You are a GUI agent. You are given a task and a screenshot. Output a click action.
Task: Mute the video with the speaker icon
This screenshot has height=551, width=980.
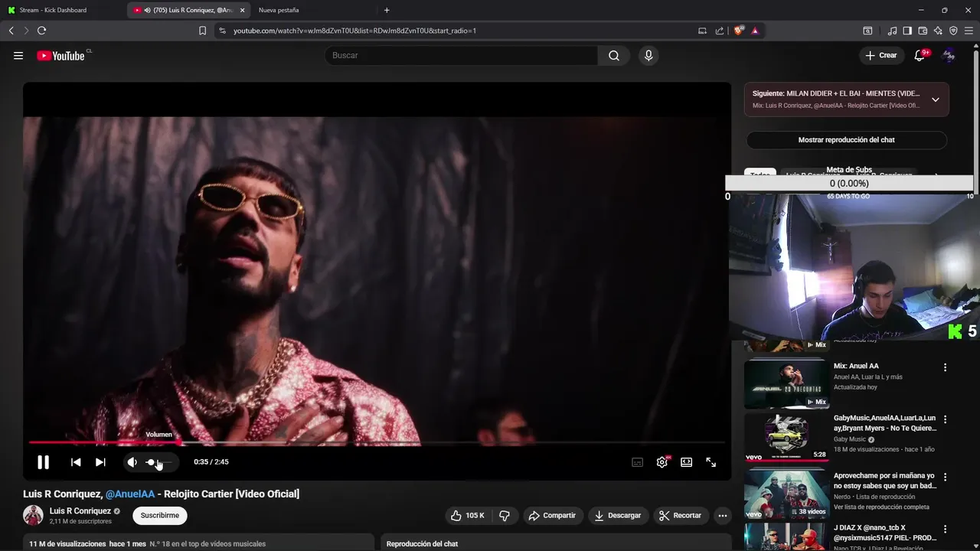pyautogui.click(x=132, y=462)
